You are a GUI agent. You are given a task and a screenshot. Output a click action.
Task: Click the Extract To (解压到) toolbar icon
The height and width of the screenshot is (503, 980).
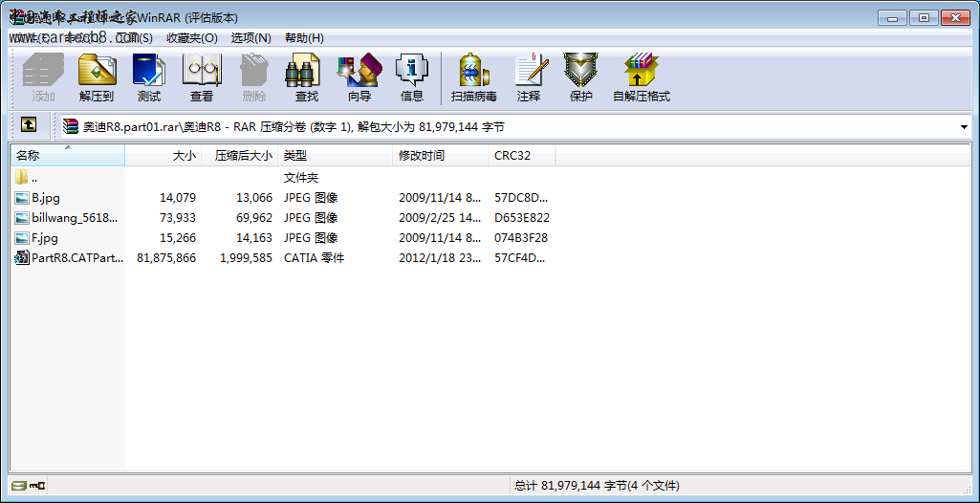click(x=97, y=70)
